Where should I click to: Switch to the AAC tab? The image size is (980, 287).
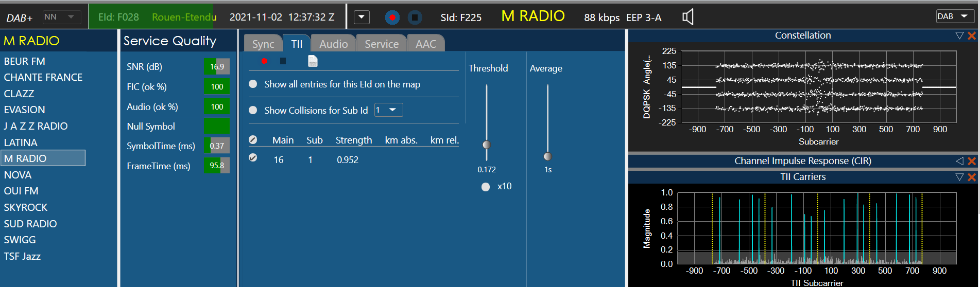(x=426, y=44)
